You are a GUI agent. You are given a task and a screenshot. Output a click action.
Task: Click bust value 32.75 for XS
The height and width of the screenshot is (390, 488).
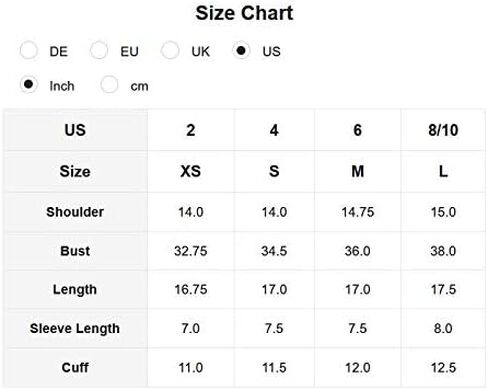coord(191,251)
